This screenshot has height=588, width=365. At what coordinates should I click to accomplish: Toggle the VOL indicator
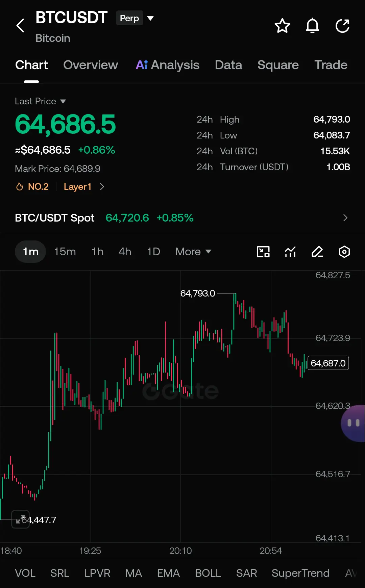pos(25,573)
